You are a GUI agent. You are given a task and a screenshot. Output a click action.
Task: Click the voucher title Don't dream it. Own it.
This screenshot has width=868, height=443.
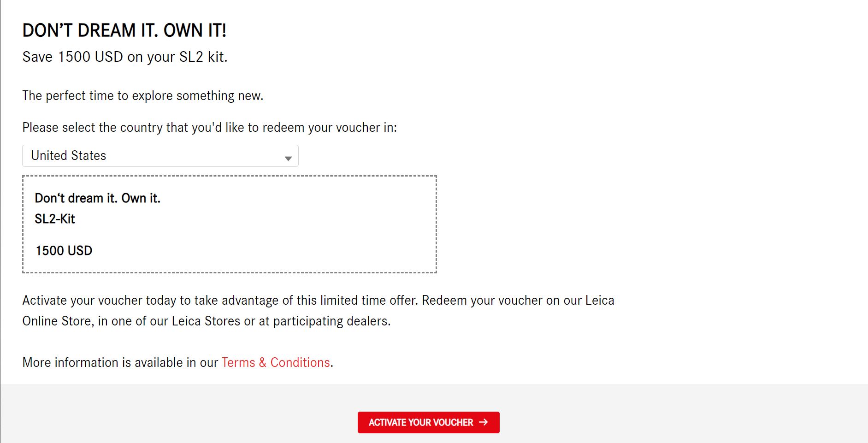pyautogui.click(x=98, y=198)
